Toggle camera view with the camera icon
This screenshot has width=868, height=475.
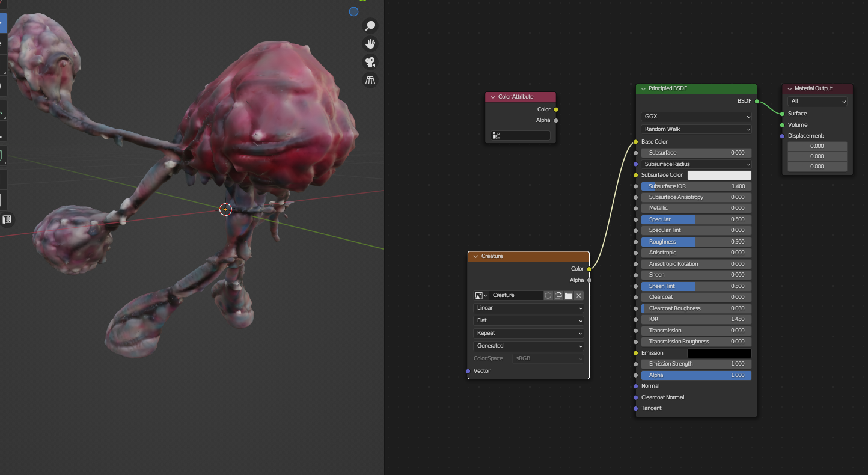pyautogui.click(x=370, y=62)
